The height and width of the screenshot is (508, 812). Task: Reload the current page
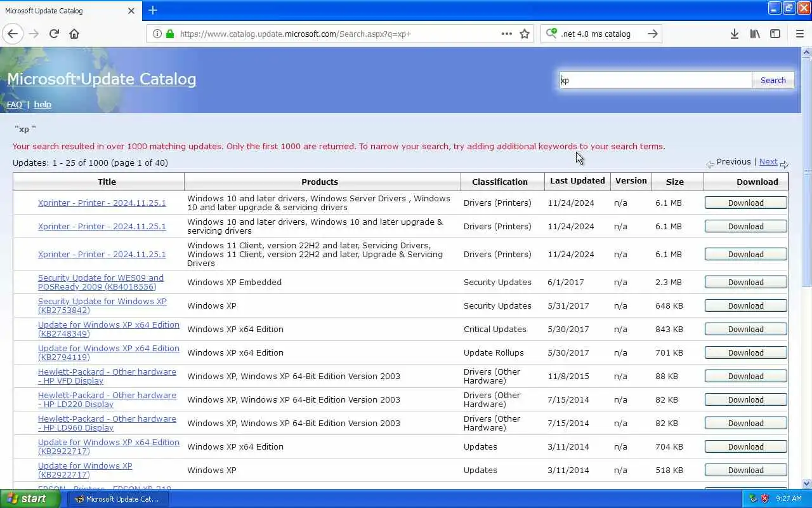tap(54, 34)
